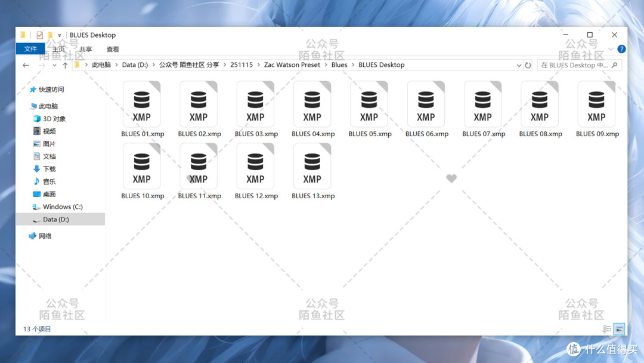Navigate to Blues breadcrumb folder
This screenshot has width=644, height=363.
coord(339,65)
